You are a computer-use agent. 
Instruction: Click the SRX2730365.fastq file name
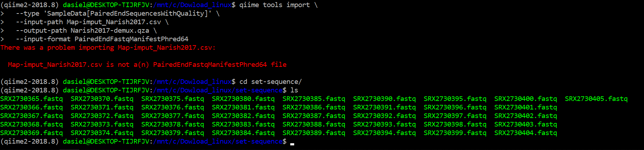(31, 99)
